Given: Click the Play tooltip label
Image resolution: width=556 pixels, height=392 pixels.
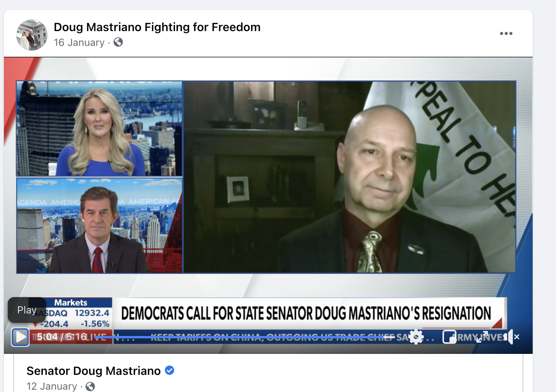Looking at the screenshot, I should 27,310.
